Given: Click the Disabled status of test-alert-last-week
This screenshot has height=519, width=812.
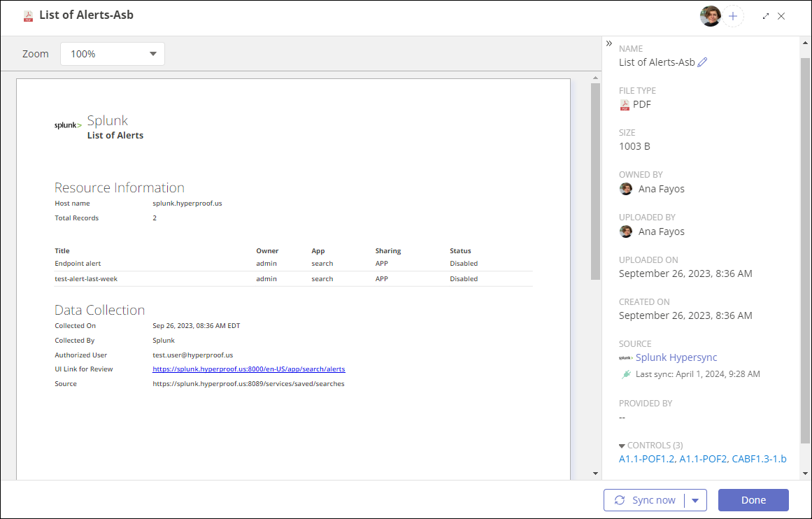Looking at the screenshot, I should pyautogui.click(x=464, y=278).
